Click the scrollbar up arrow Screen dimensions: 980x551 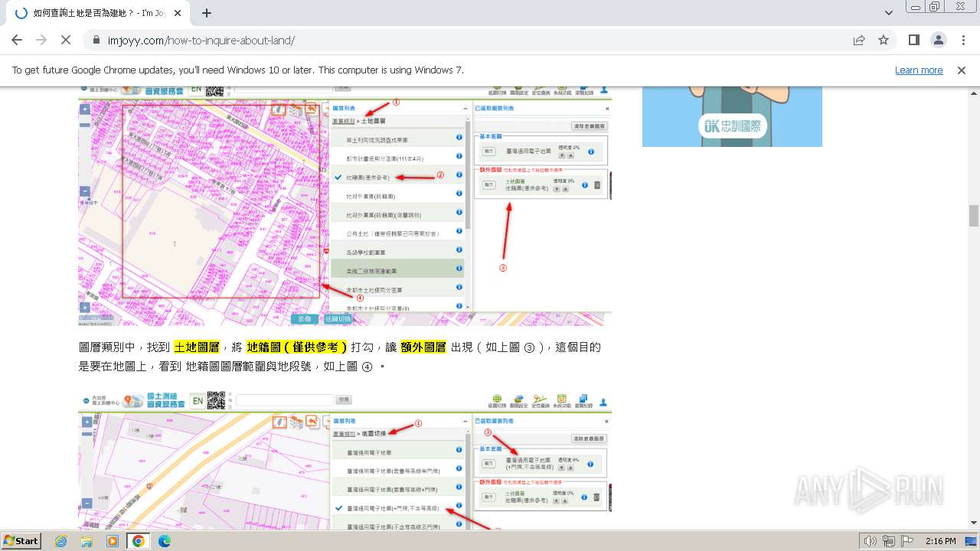(x=973, y=92)
